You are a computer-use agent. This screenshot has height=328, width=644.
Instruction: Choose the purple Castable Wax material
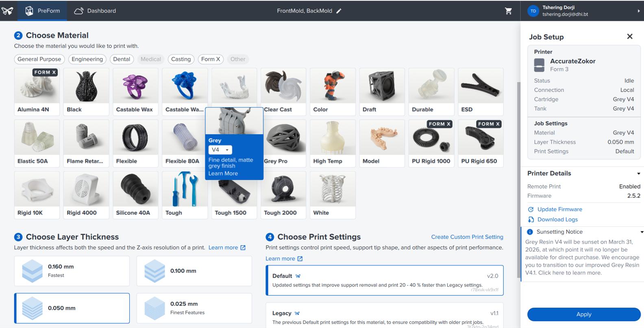(135, 92)
